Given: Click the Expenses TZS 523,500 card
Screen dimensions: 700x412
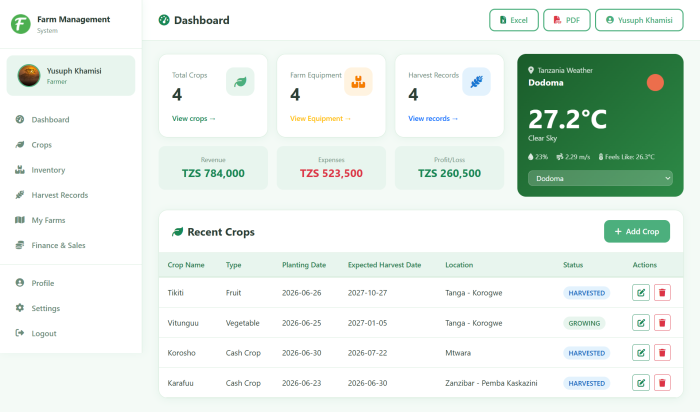Looking at the screenshot, I should click(331, 168).
